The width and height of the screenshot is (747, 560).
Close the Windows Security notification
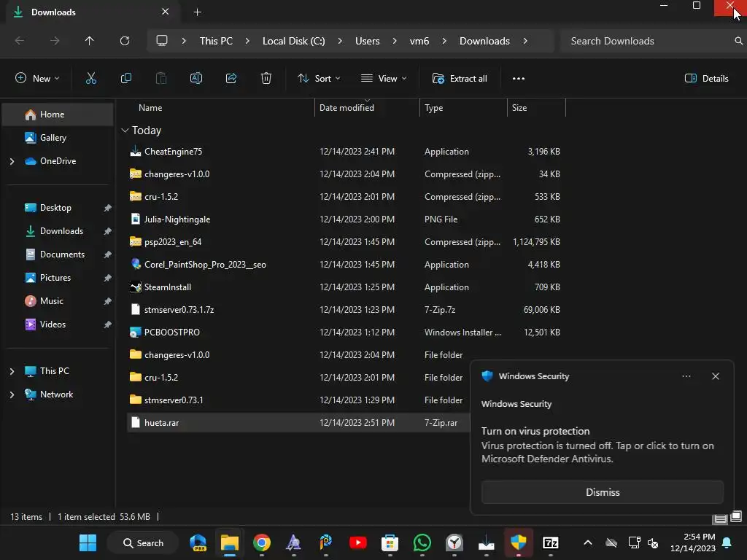pyautogui.click(x=716, y=376)
